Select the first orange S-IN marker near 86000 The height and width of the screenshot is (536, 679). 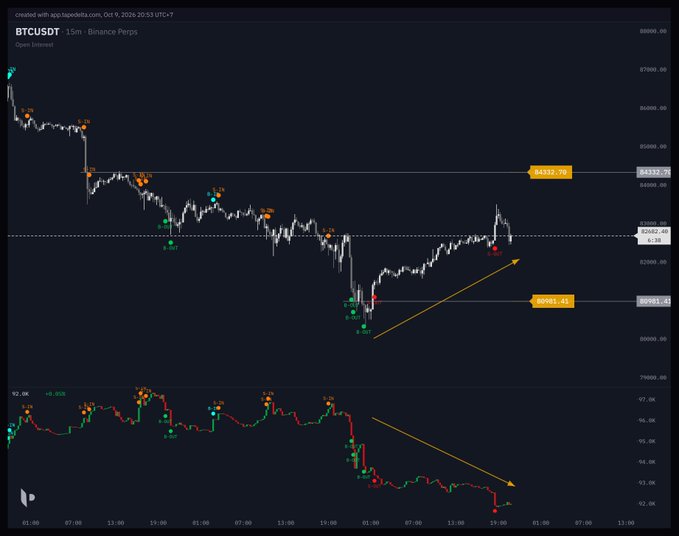(x=27, y=116)
